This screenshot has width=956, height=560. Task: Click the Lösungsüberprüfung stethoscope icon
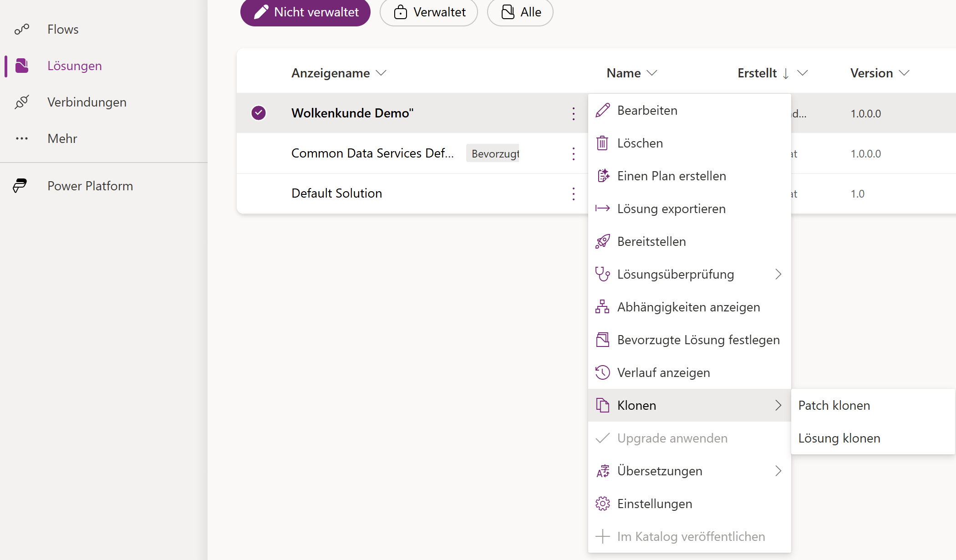coord(603,274)
